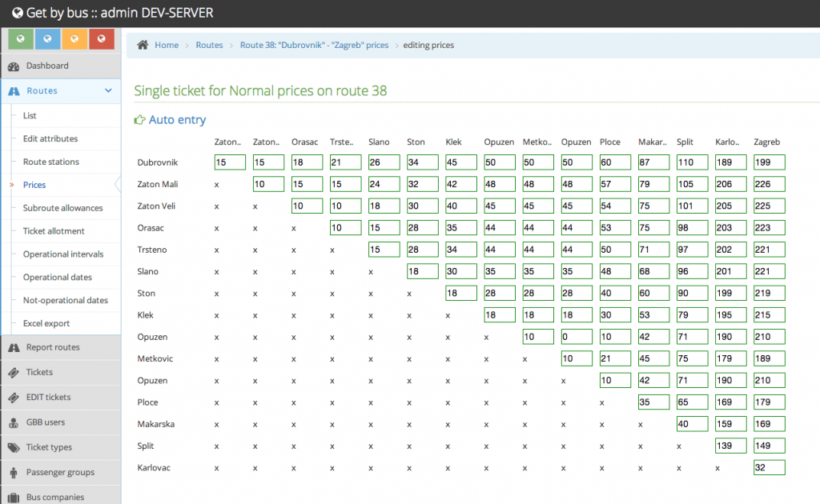Click the Routes road icon
Image resolution: width=820 pixels, height=504 pixels.
click(x=14, y=91)
